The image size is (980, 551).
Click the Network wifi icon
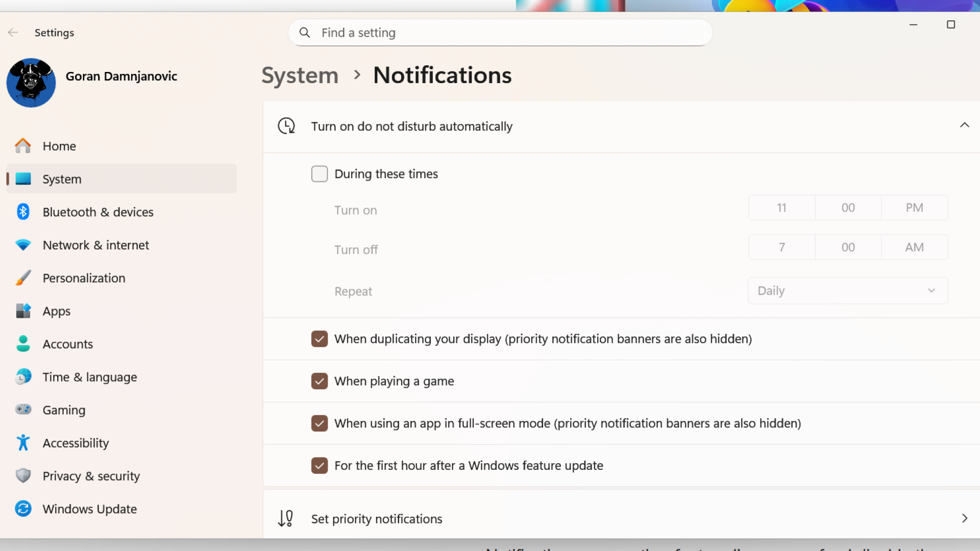tap(23, 245)
